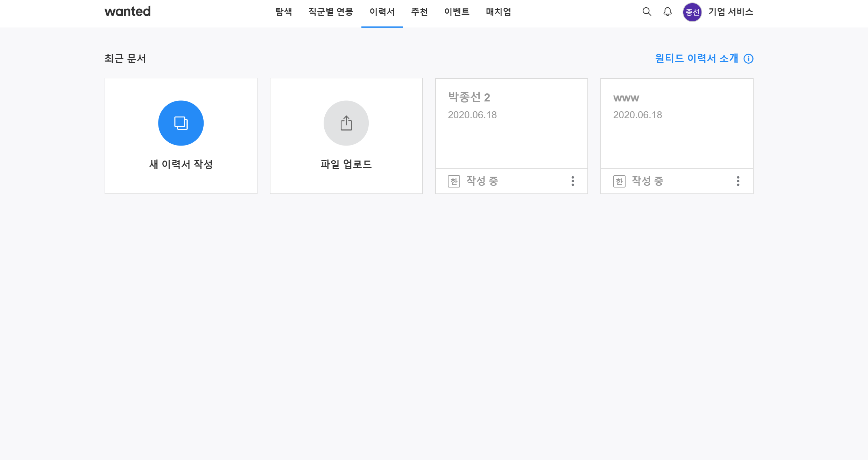Open more options menu for 박종선 2
Screen dimensions: 868x460
click(573, 181)
